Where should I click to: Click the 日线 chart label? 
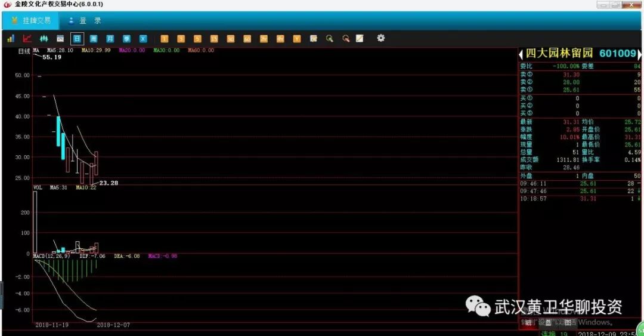point(24,51)
